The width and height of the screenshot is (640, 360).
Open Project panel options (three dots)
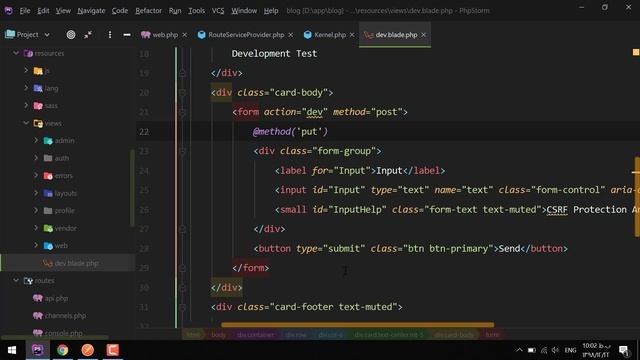[x=110, y=35]
